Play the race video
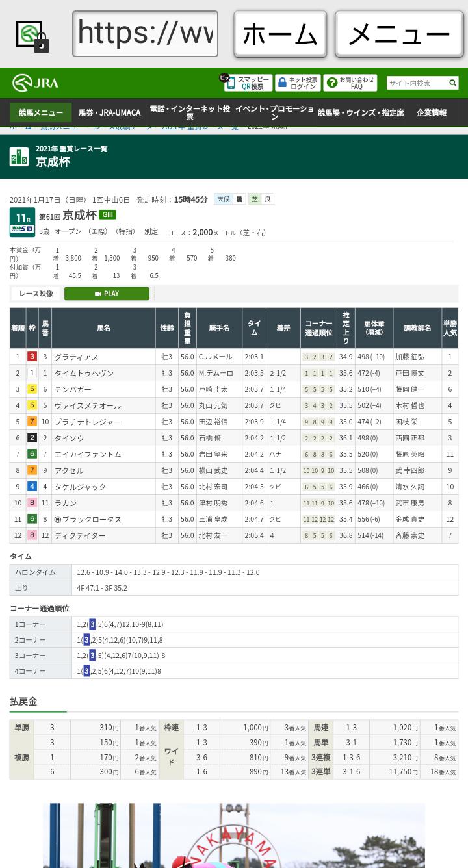 107,294
